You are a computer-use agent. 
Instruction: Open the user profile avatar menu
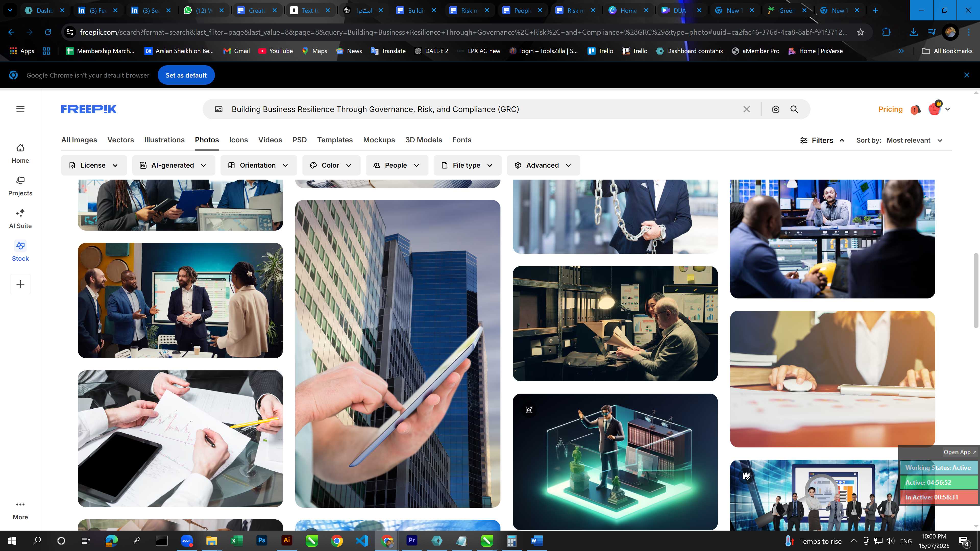[939, 109]
